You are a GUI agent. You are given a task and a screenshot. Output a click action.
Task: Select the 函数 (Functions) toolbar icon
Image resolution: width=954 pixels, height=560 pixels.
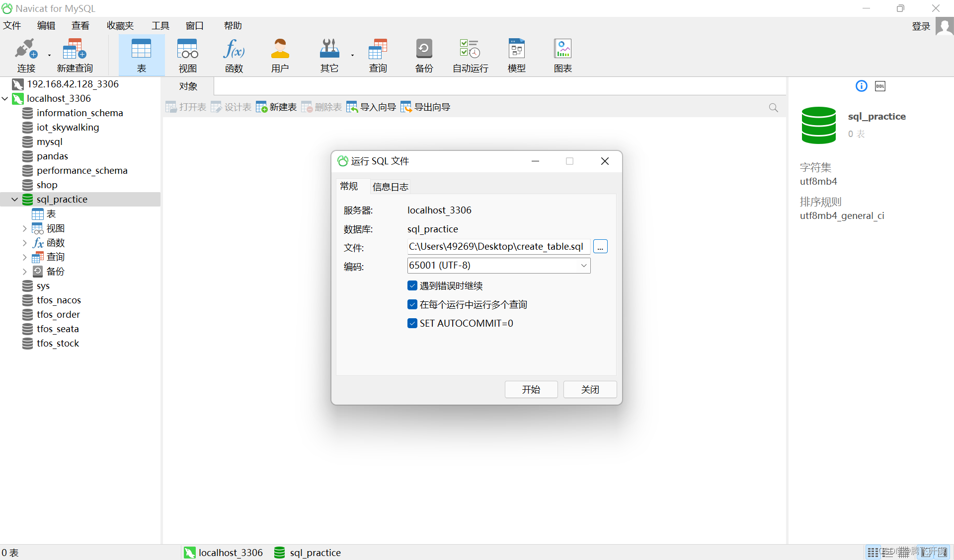pyautogui.click(x=234, y=55)
